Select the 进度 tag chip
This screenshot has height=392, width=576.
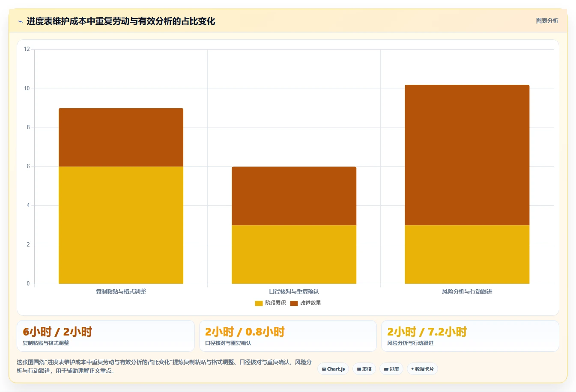pos(391,369)
